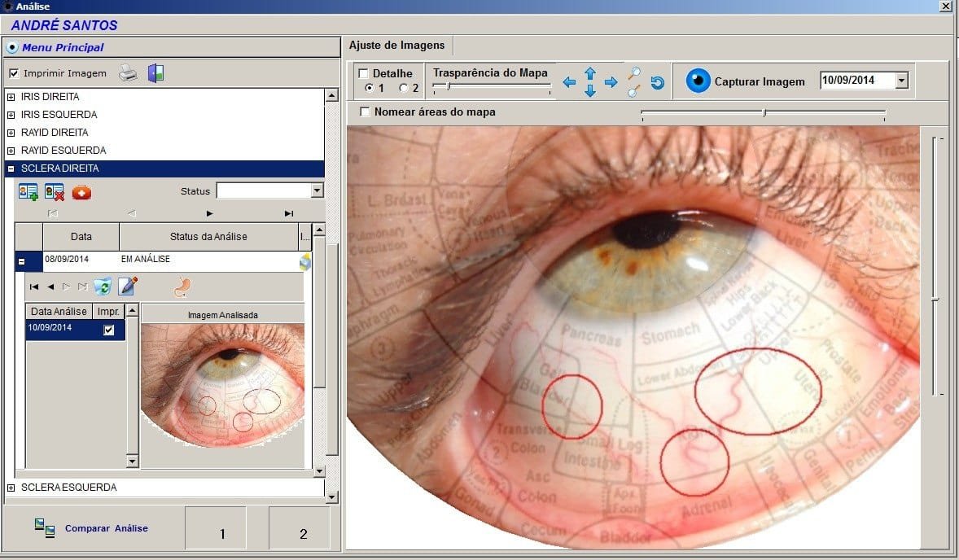Expand the IRIS DIREITA tree node
This screenshot has height=560, width=959.
tap(11, 97)
